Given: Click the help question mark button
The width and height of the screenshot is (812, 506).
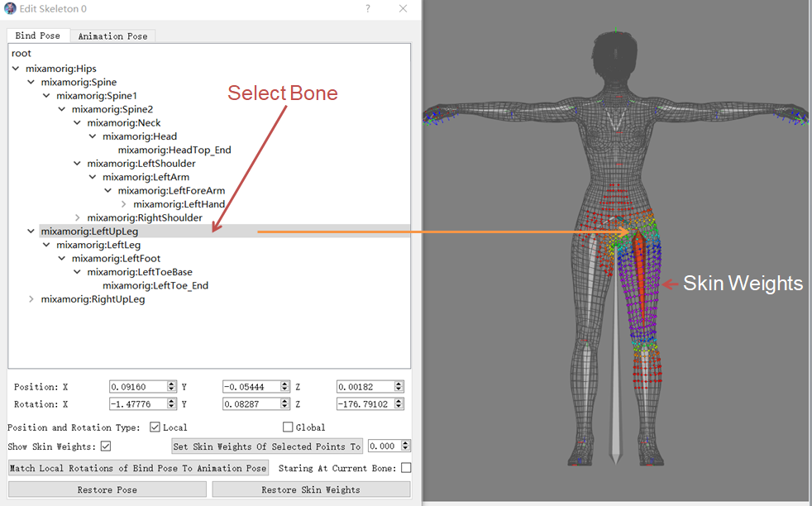Looking at the screenshot, I should [366, 9].
